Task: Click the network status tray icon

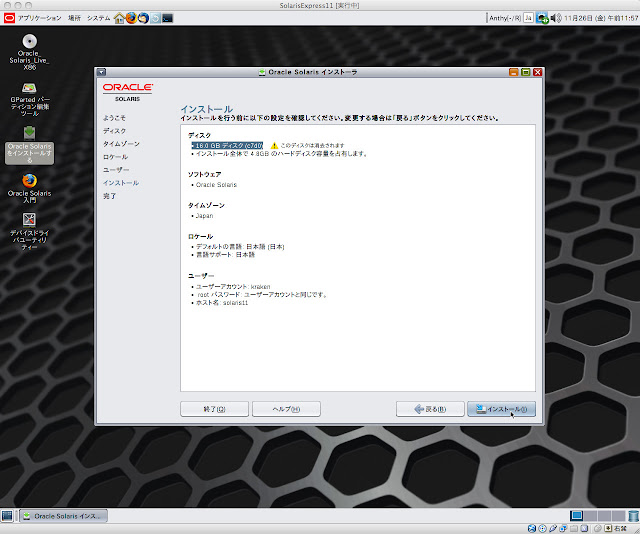Action: pos(542,18)
